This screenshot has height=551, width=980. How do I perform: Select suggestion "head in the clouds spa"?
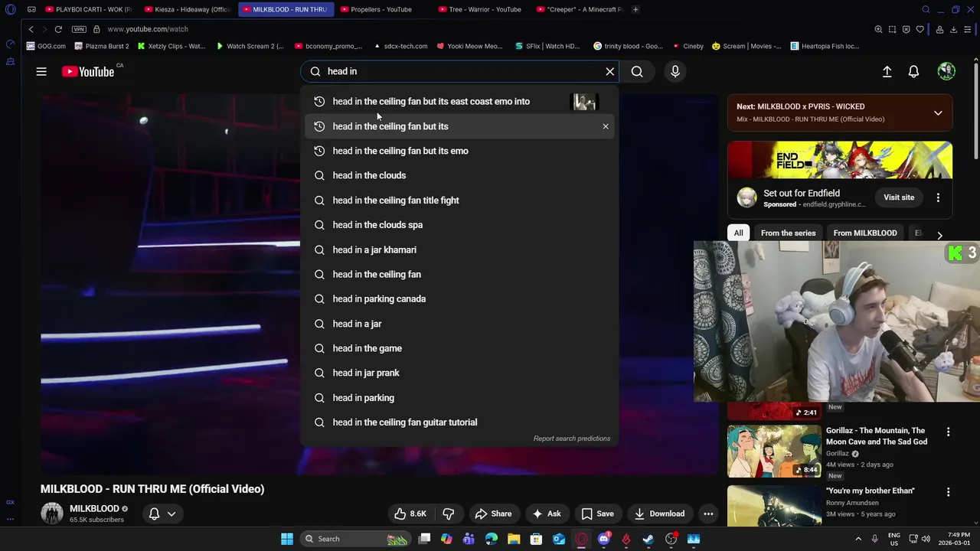click(x=459, y=225)
